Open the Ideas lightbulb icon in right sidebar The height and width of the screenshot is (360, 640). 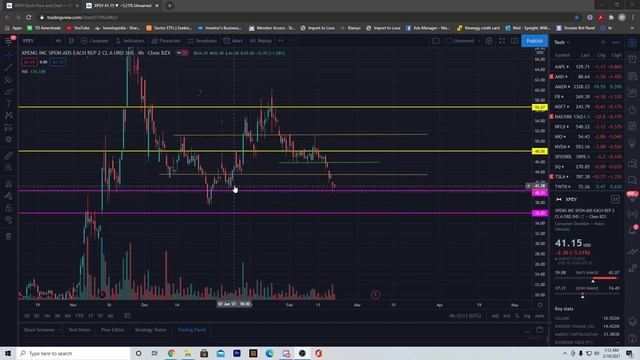(632, 143)
